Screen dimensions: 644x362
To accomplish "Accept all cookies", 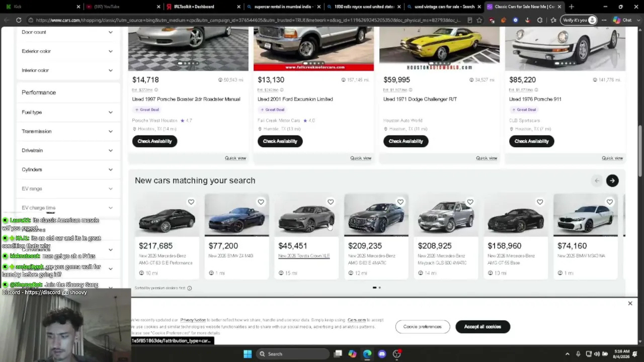I will point(482,327).
